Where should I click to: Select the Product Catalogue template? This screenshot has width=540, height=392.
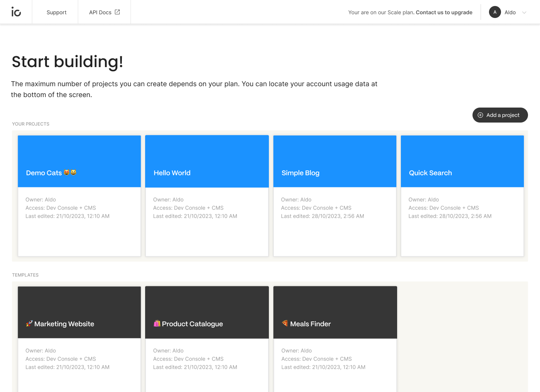(x=207, y=339)
